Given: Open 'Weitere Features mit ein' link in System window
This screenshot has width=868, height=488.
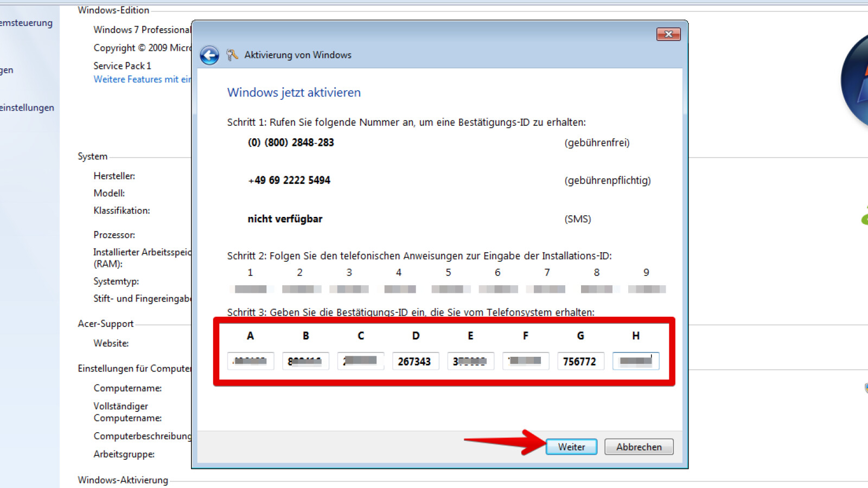Looking at the screenshot, I should (142, 79).
